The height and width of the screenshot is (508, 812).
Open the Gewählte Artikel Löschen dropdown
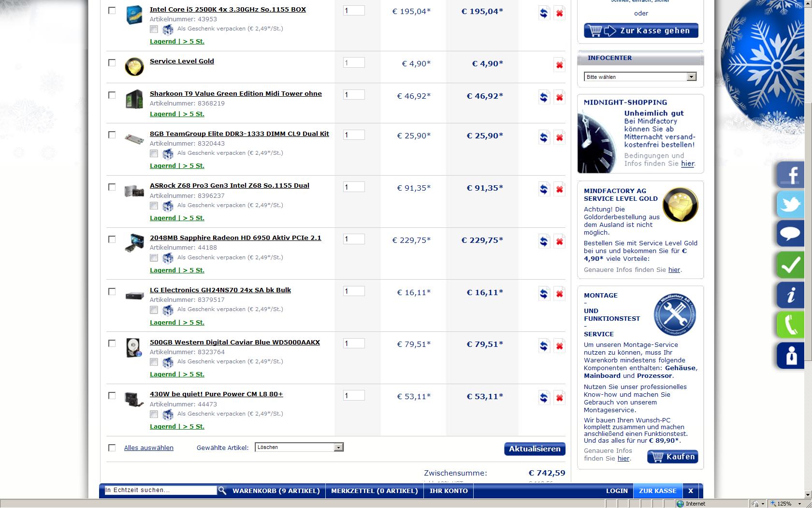pyautogui.click(x=299, y=448)
